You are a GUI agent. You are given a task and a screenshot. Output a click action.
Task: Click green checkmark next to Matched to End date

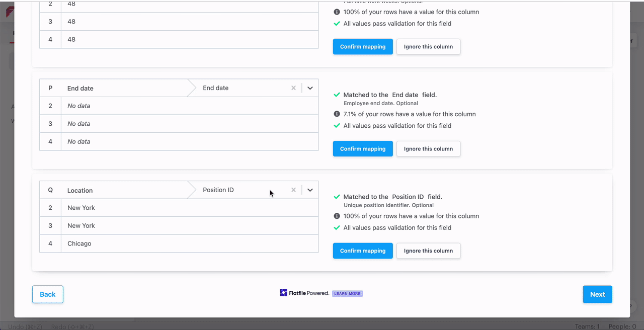pos(337,95)
